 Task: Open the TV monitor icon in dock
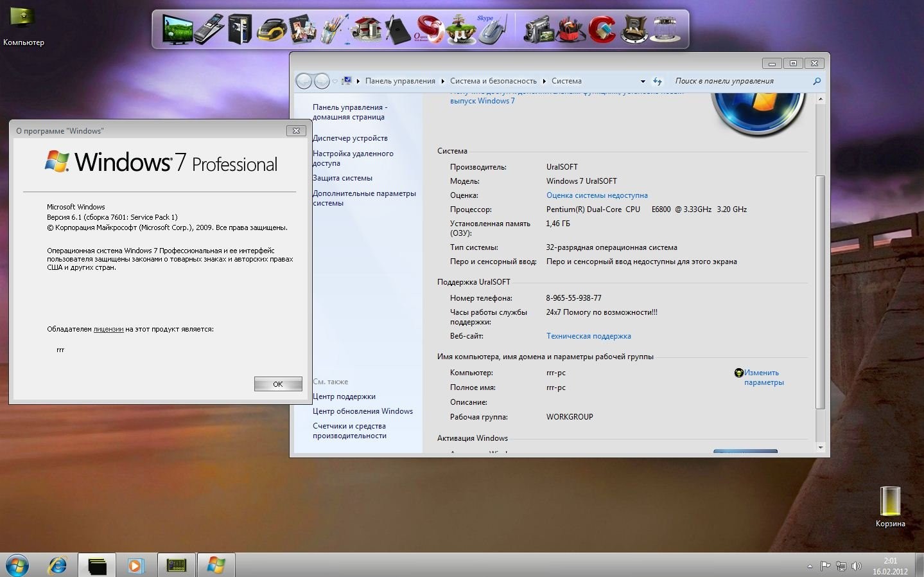(x=177, y=30)
